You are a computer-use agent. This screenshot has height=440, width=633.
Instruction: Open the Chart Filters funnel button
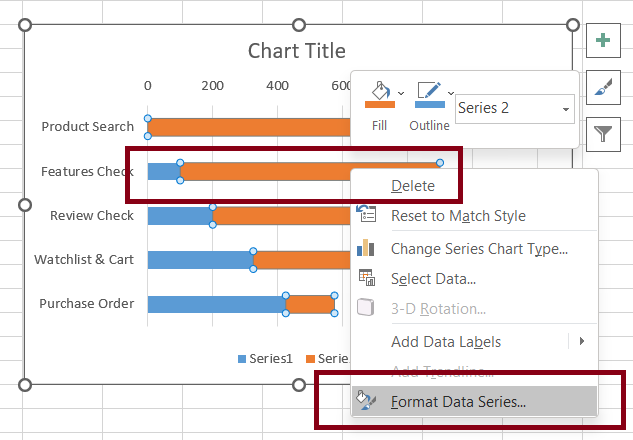(602, 134)
